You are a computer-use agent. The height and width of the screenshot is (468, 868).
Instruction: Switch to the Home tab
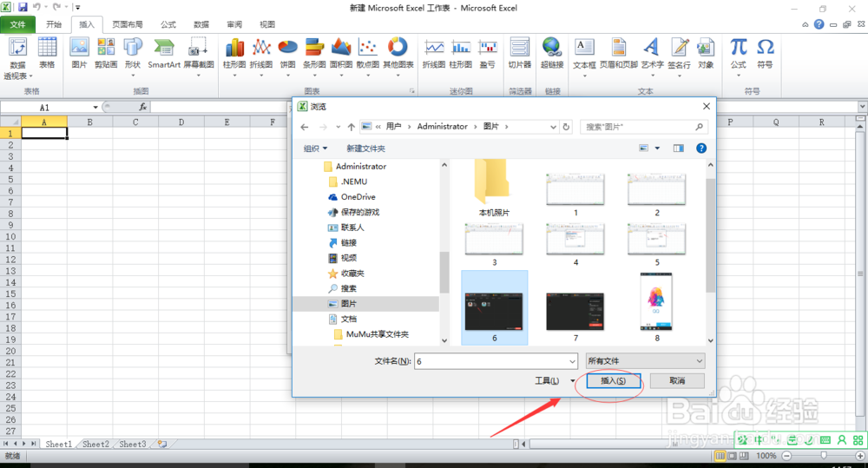pyautogui.click(x=54, y=24)
